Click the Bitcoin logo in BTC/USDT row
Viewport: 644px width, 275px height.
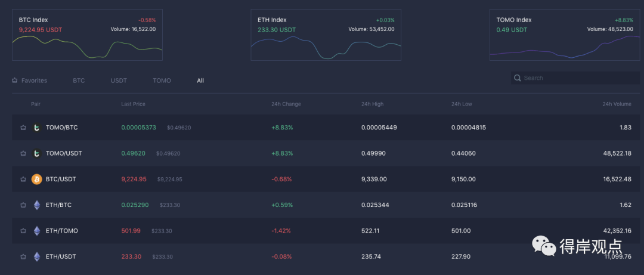[x=36, y=179]
